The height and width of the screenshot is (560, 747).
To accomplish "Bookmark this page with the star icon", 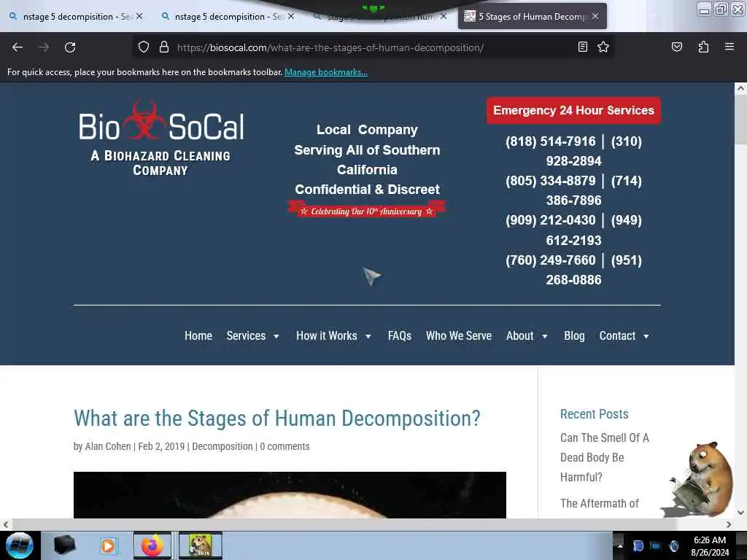I will (x=603, y=47).
